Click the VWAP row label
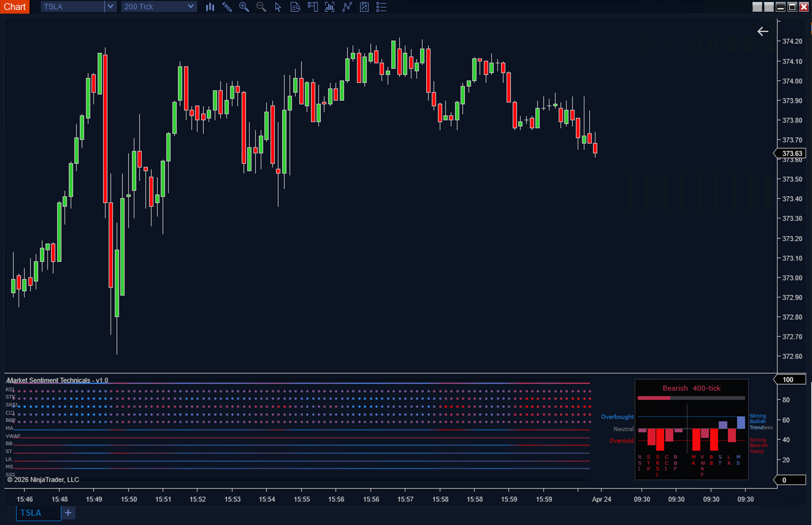Image resolution: width=812 pixels, height=525 pixels. tap(13, 436)
